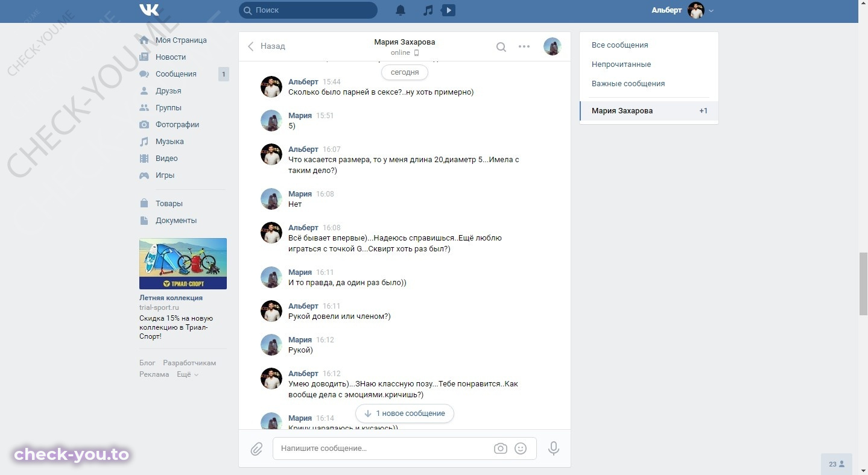Open the Триал-Спорт ad banner image
868x475 pixels.
point(183,263)
